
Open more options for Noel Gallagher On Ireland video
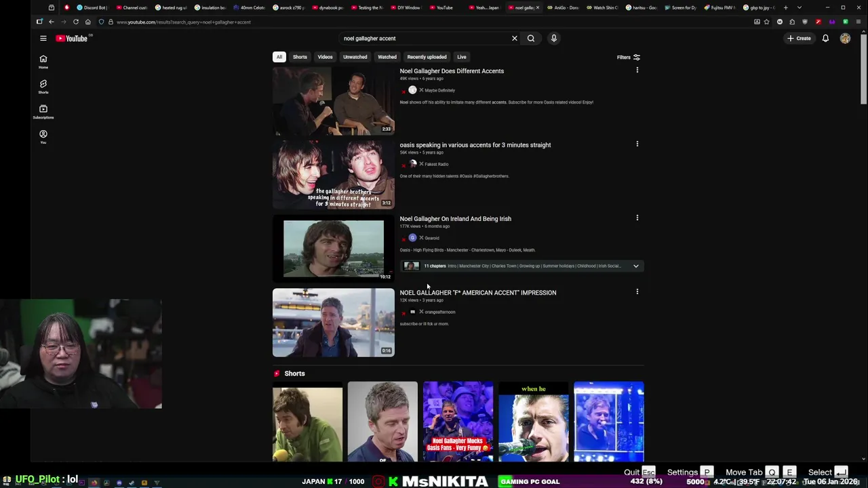point(637,218)
